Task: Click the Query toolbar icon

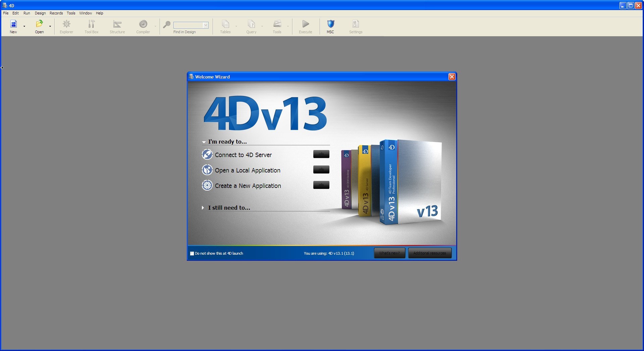Action: coord(251,24)
